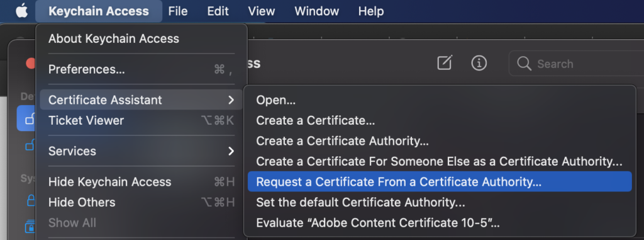The image size is (644, 240).
Task: Choose Set the default Certificate Authority…
Action: [440, 202]
